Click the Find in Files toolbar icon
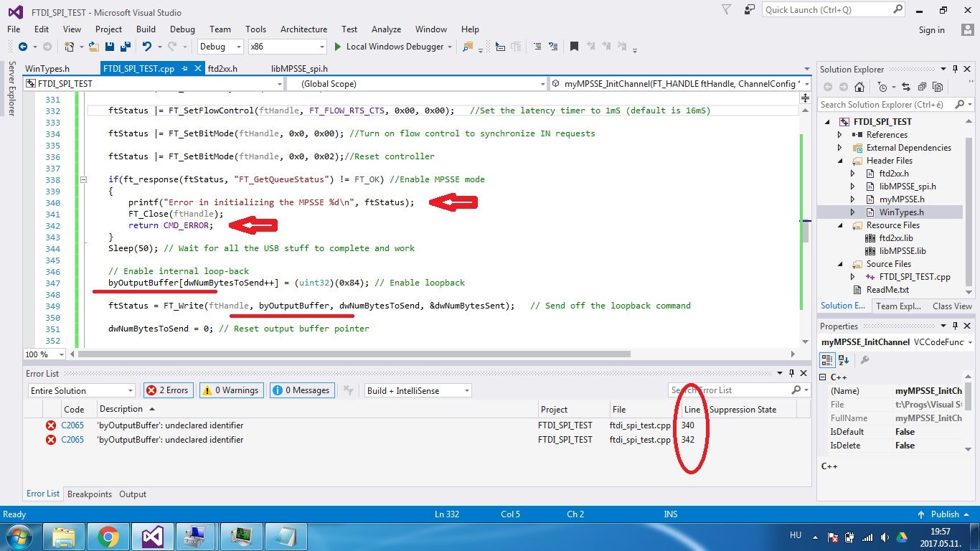Screen dimensions: 980x551 coord(468,47)
